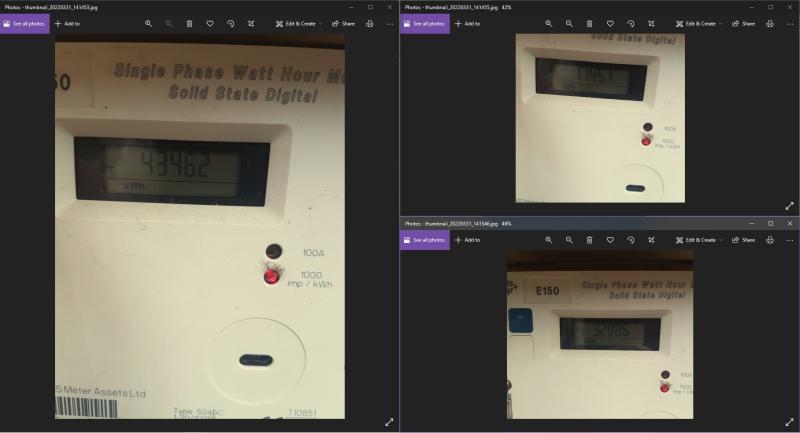Share the photo in the 42% zoom window
The height and width of the screenshot is (433, 800).
743,24
